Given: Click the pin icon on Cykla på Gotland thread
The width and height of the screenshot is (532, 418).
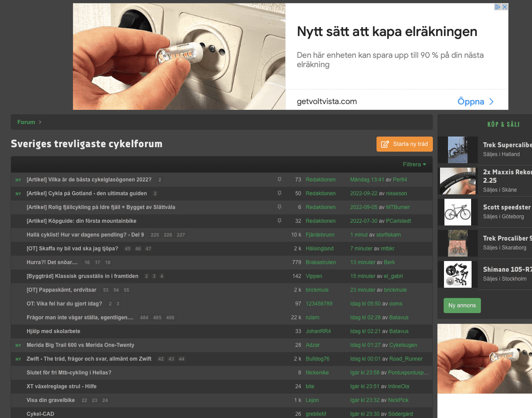Looking at the screenshot, I should 279,193.
